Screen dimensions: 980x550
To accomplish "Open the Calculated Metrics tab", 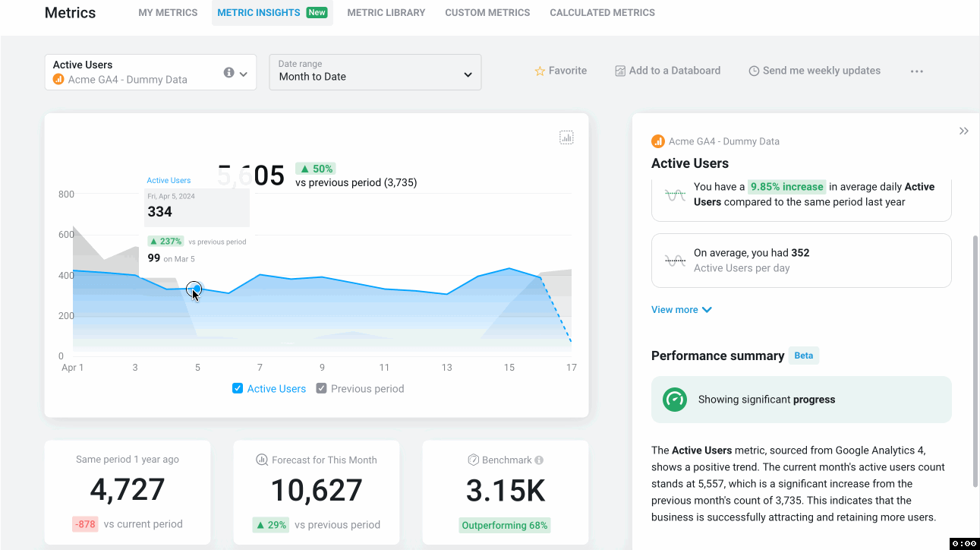I will point(602,13).
